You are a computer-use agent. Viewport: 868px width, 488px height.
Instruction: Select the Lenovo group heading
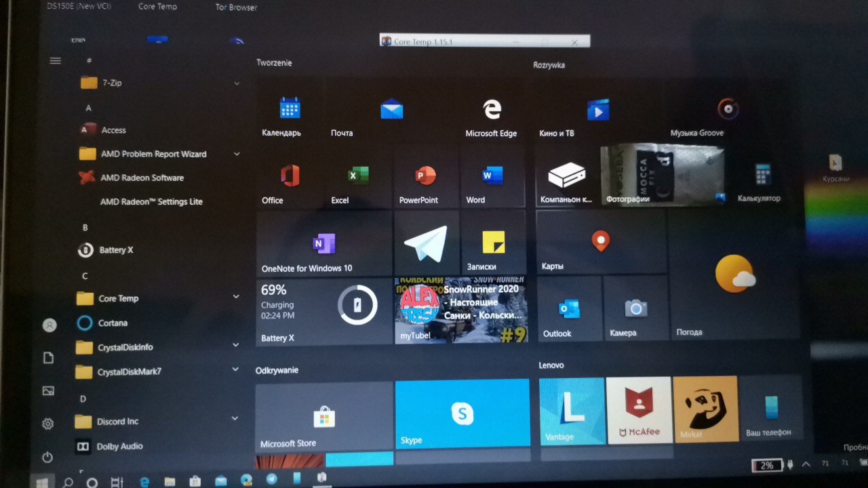pyautogui.click(x=551, y=365)
